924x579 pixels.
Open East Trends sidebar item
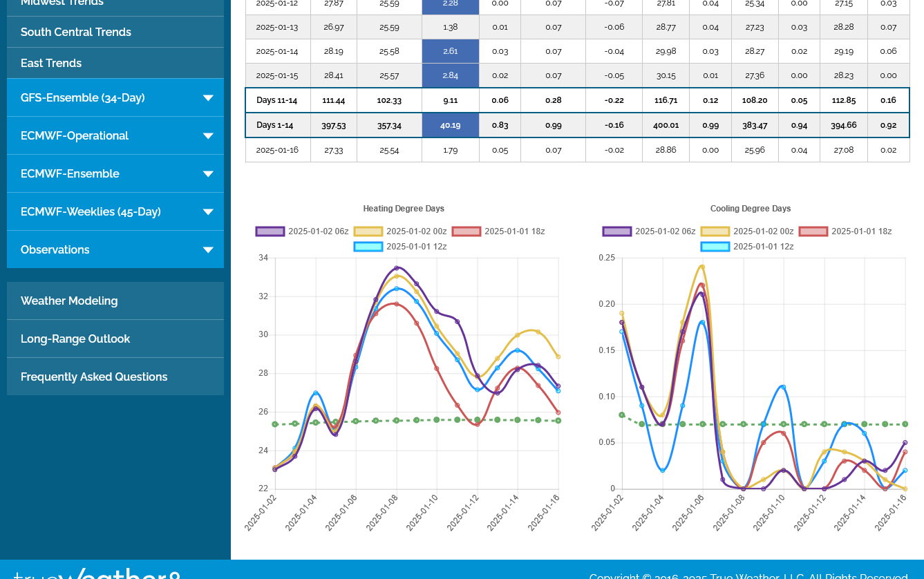tap(51, 64)
